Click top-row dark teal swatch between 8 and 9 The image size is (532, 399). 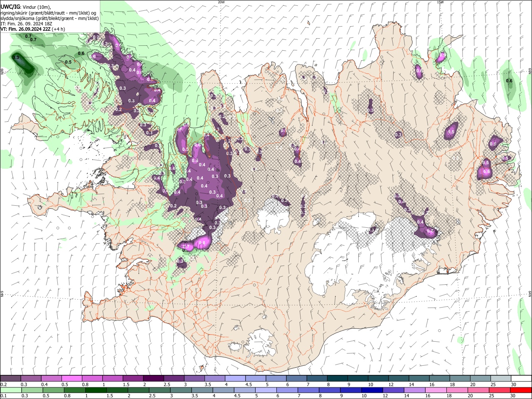coord(337,379)
